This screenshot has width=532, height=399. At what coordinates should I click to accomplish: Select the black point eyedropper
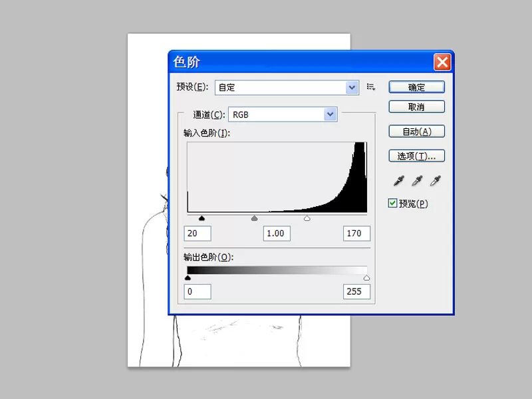pyautogui.click(x=398, y=181)
